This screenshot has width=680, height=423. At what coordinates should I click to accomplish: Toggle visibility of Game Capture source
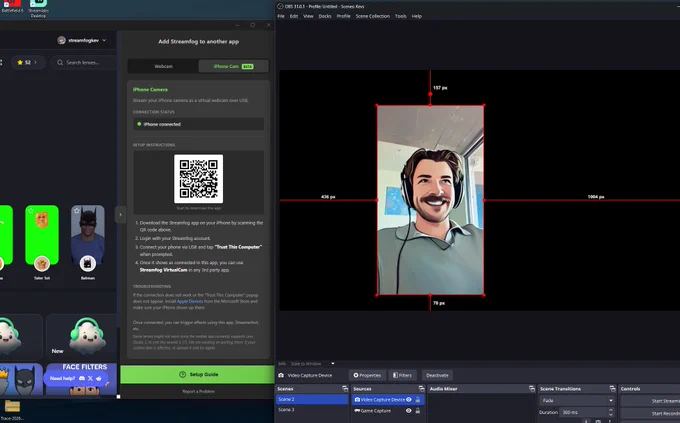point(409,410)
